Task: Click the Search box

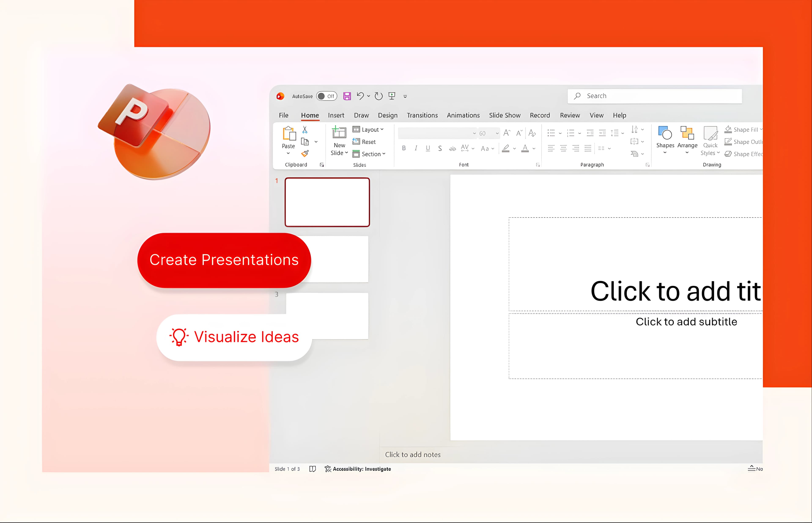Action: coord(654,96)
